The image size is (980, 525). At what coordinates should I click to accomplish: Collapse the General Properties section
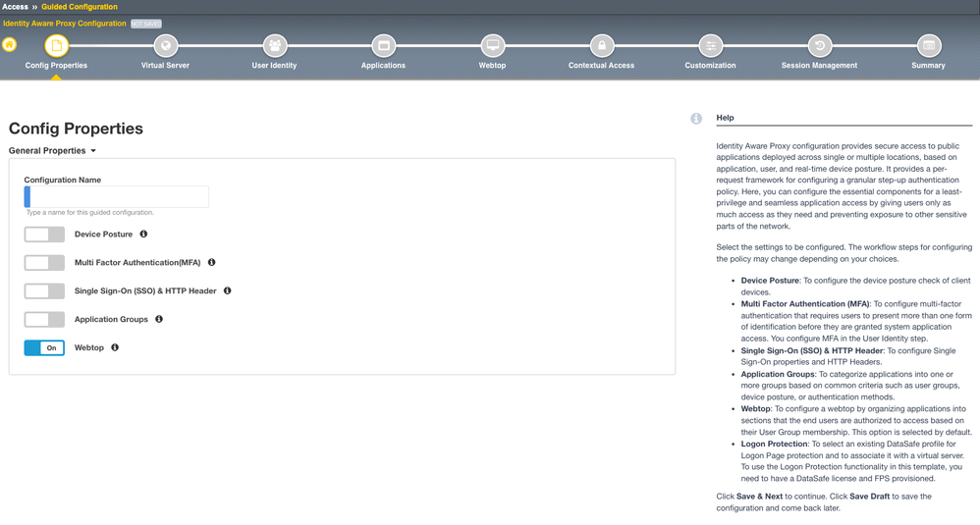(x=52, y=150)
